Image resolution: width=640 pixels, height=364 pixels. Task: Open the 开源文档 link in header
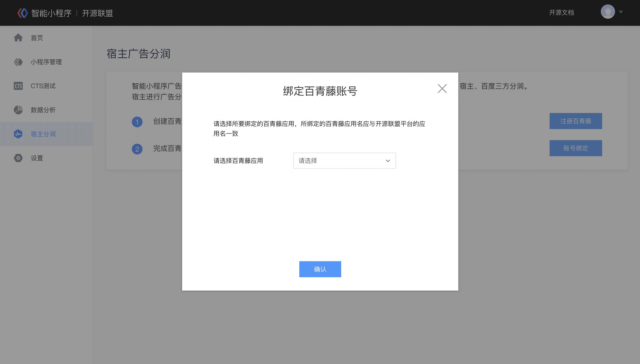pos(561,13)
